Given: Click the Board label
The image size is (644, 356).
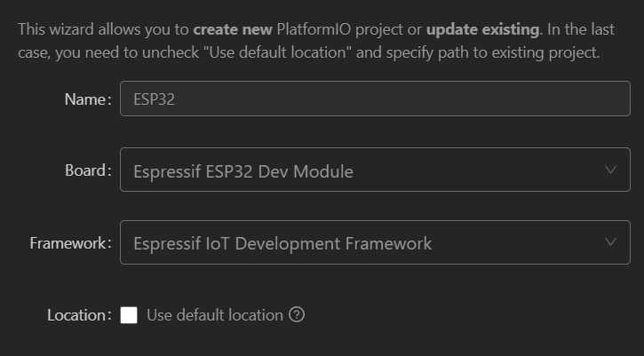Looking at the screenshot, I should coord(88,170).
